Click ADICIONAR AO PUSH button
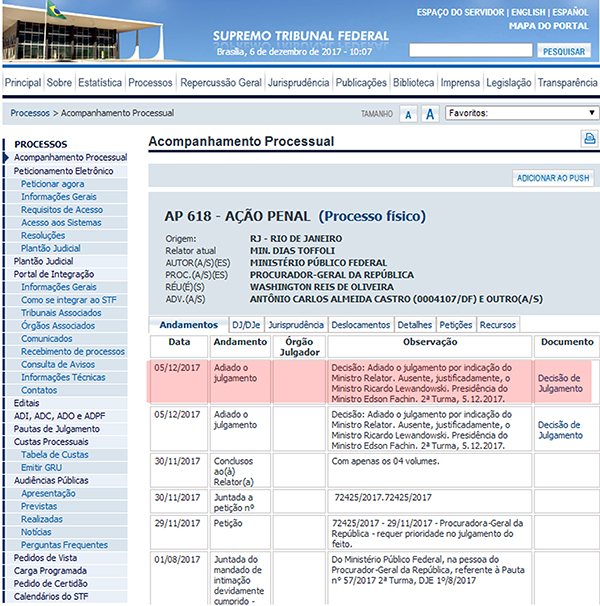The height and width of the screenshot is (606, 600). pos(553,178)
